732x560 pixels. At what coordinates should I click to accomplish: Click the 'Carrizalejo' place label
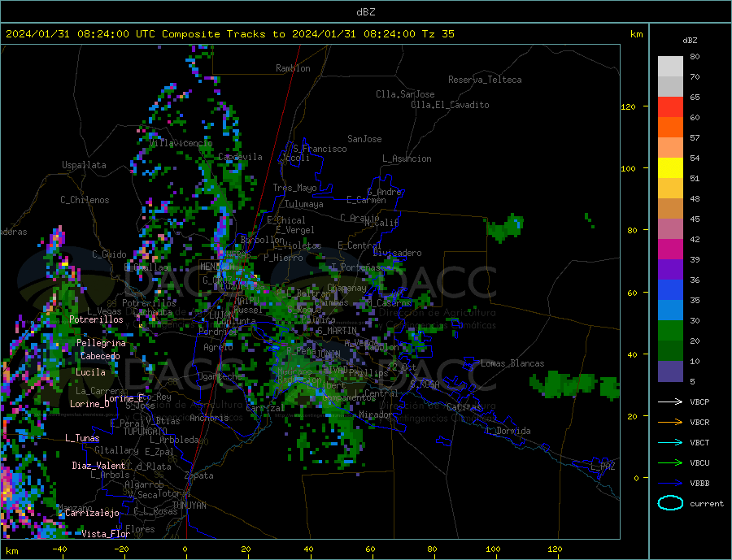point(92,513)
